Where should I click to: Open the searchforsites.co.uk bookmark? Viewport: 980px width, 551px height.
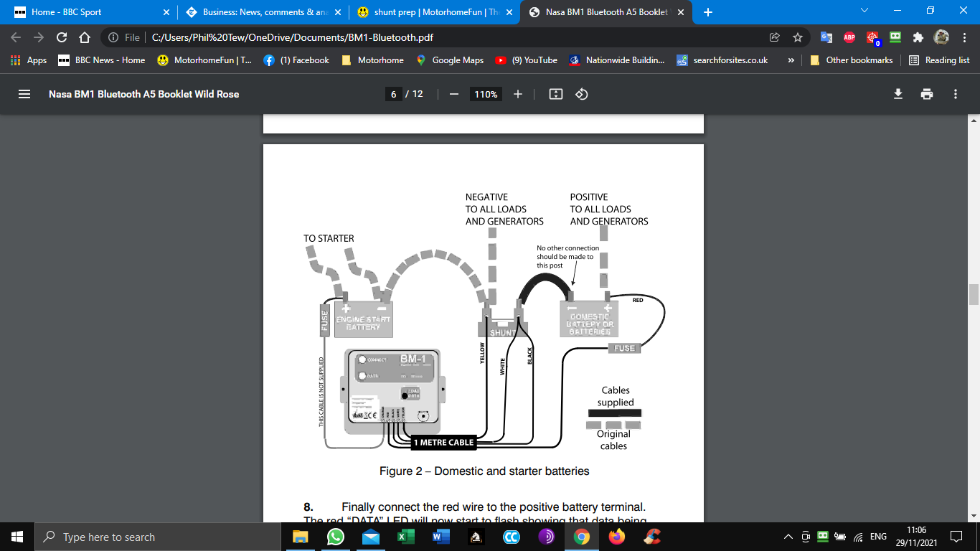point(722,60)
